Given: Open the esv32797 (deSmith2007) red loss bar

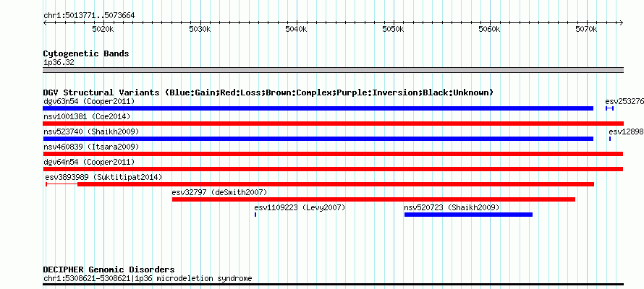Looking at the screenshot, I should click(x=373, y=199).
